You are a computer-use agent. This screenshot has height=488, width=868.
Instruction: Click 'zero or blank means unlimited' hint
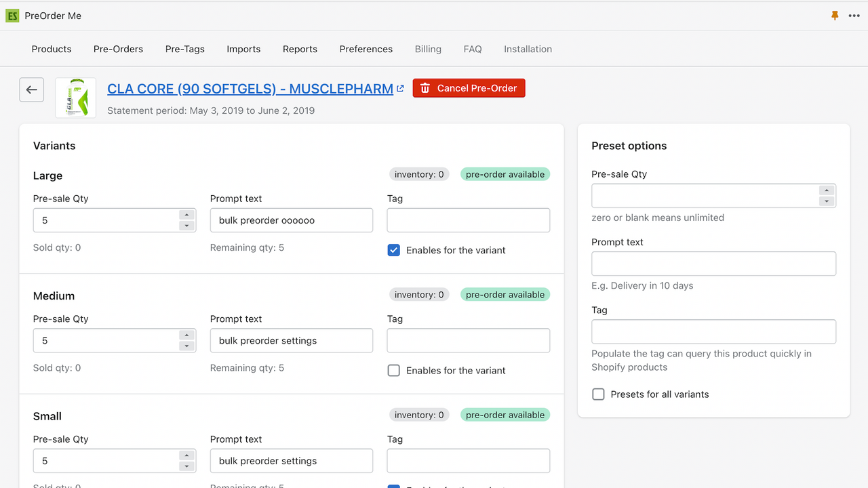click(x=658, y=218)
